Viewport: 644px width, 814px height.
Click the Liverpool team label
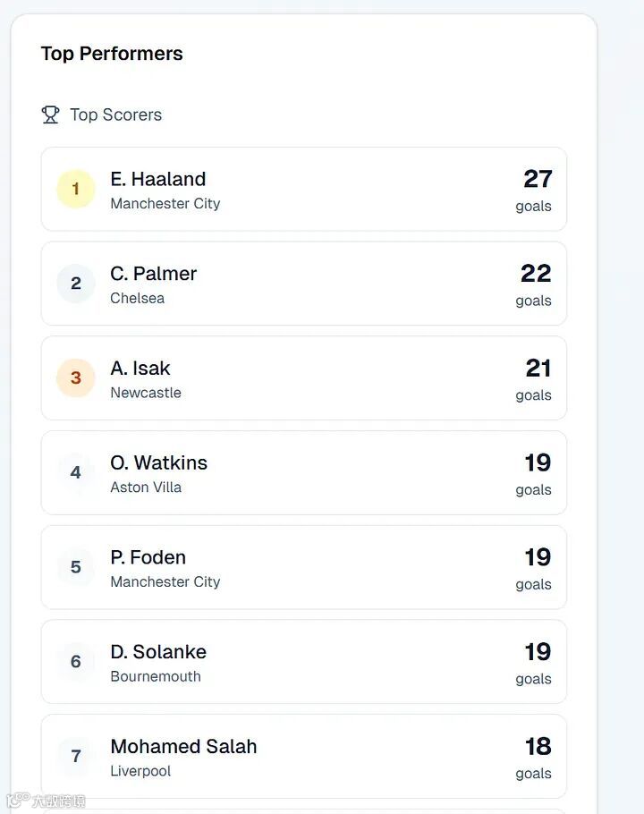[x=140, y=771]
